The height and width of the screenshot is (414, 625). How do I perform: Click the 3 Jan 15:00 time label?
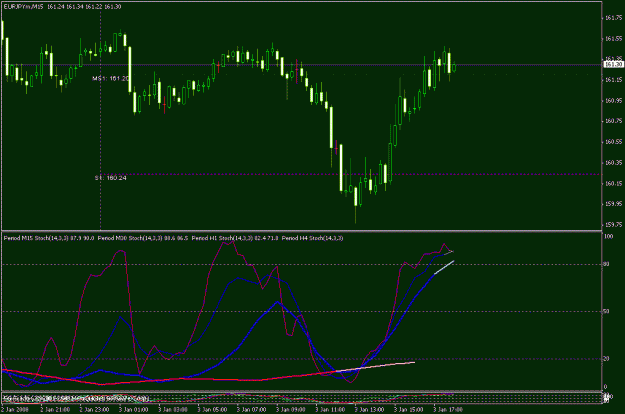coord(409,410)
